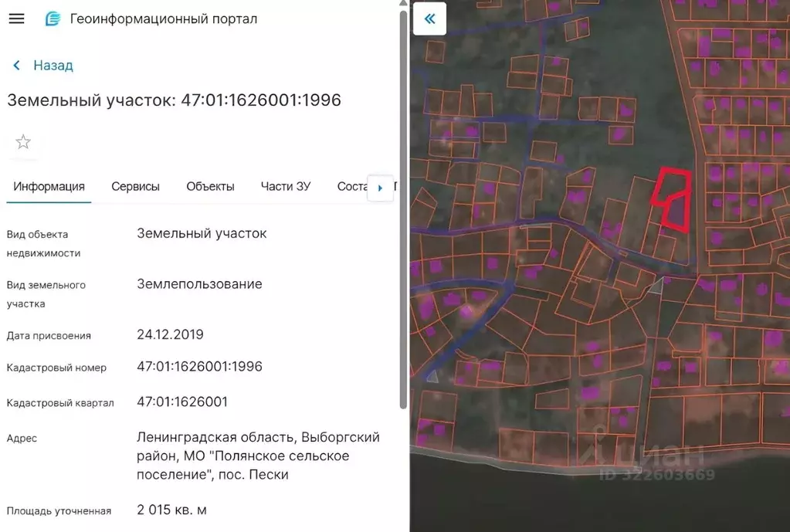Open the hamburger main menu

coord(16,19)
